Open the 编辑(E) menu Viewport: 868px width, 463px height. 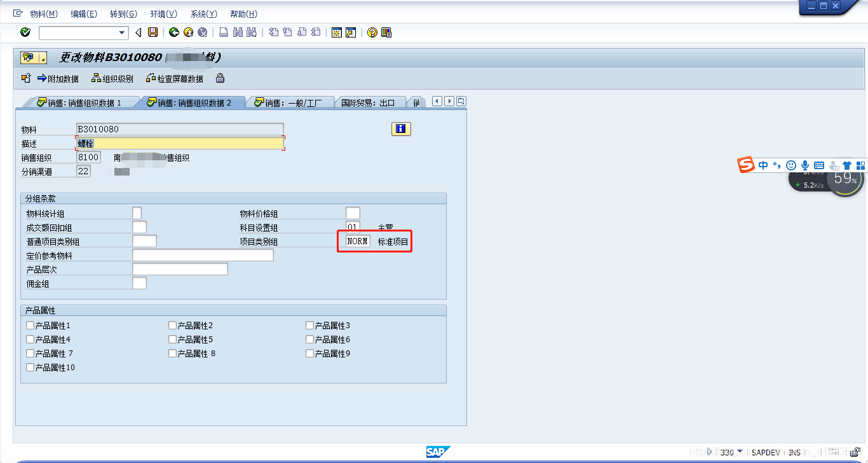point(84,14)
